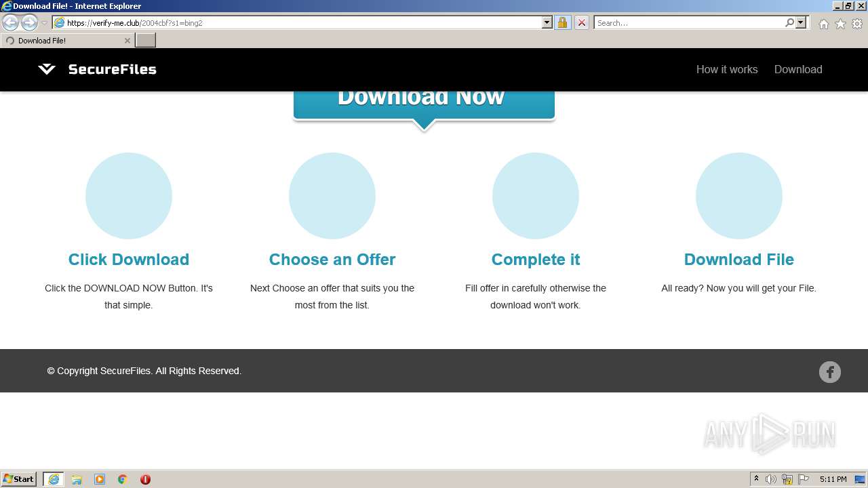Restore the Internet Explorer window
Screen dimensions: 868x488
click(x=848, y=6)
